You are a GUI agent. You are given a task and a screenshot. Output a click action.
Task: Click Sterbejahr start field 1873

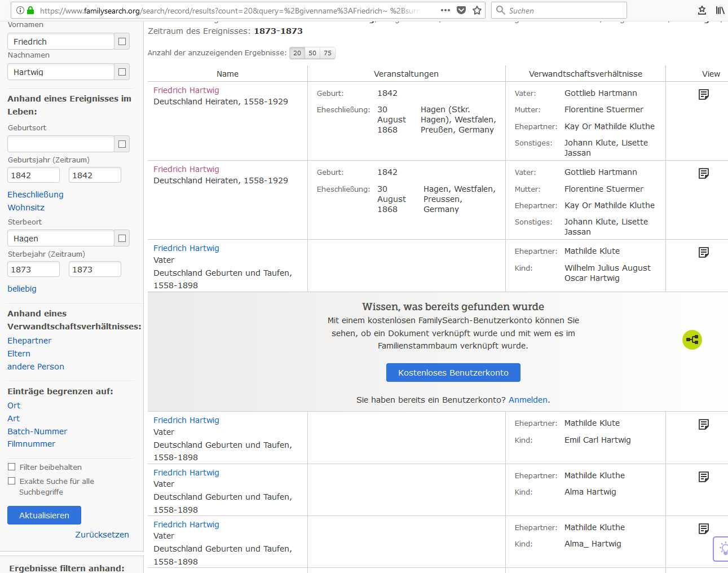[33, 269]
